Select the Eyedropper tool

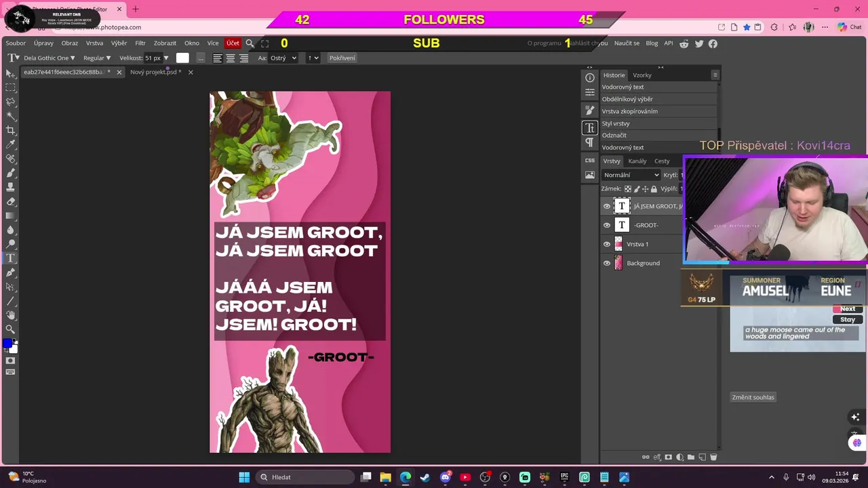pyautogui.click(x=10, y=144)
